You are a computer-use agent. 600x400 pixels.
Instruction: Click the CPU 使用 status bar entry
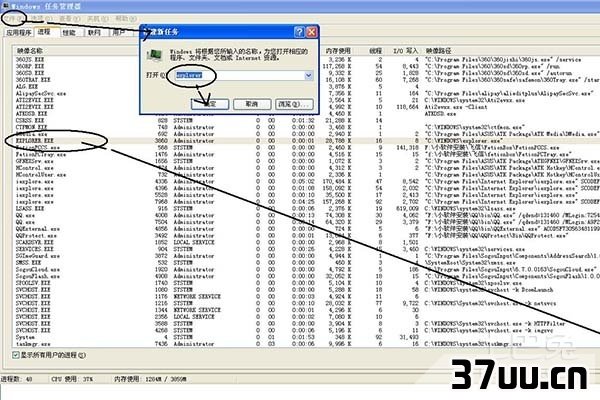point(72,379)
